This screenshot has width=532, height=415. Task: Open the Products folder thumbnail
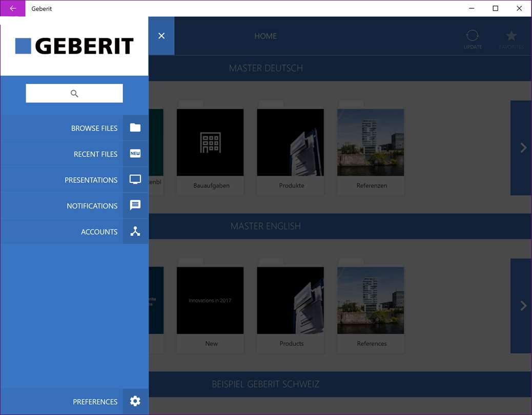click(x=291, y=300)
